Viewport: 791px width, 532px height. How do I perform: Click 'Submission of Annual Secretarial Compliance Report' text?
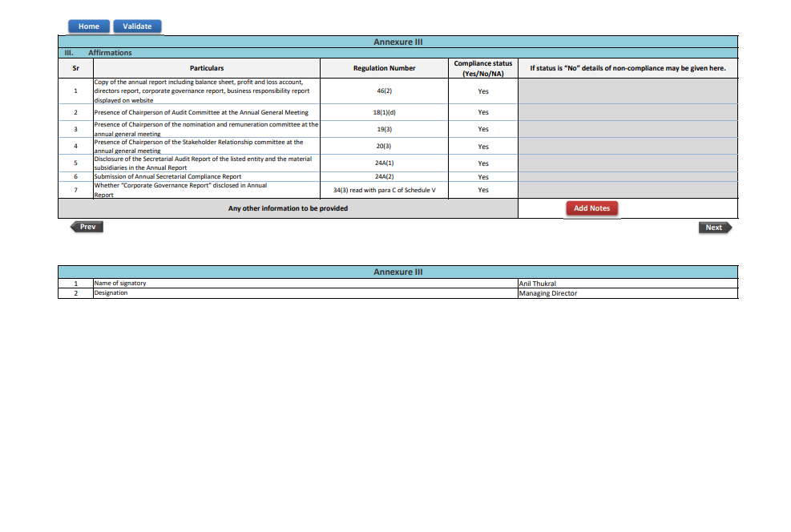(x=167, y=177)
